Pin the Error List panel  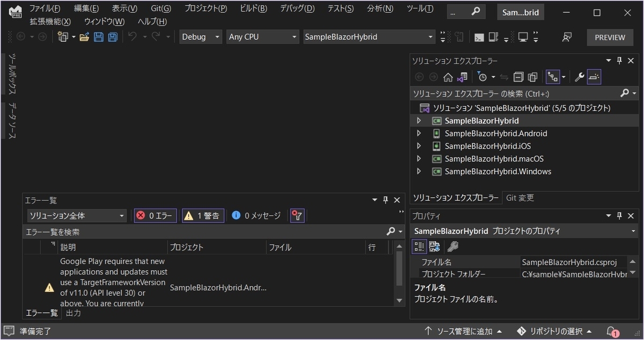[385, 200]
